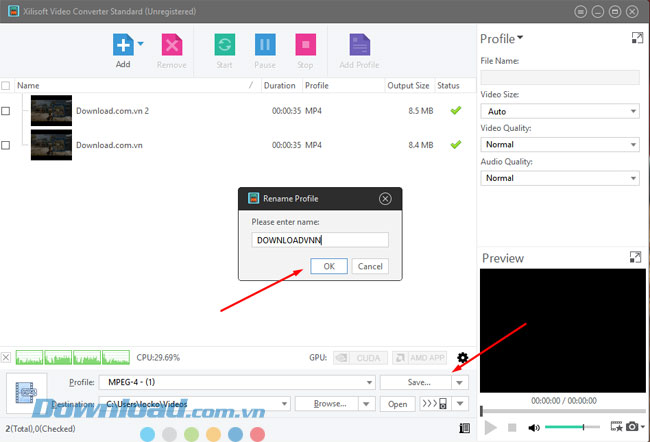Toggle the select all checkbox in header
Viewport: 650px width, 442px height.
pos(5,86)
